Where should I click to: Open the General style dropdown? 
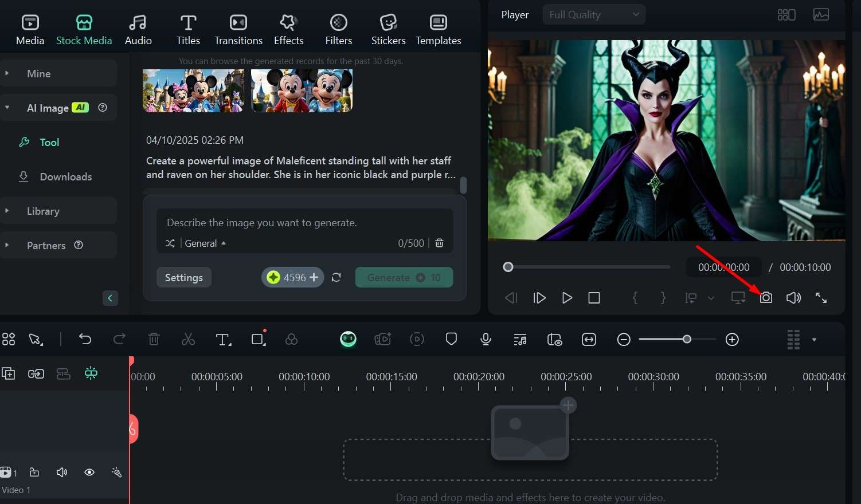pos(205,243)
